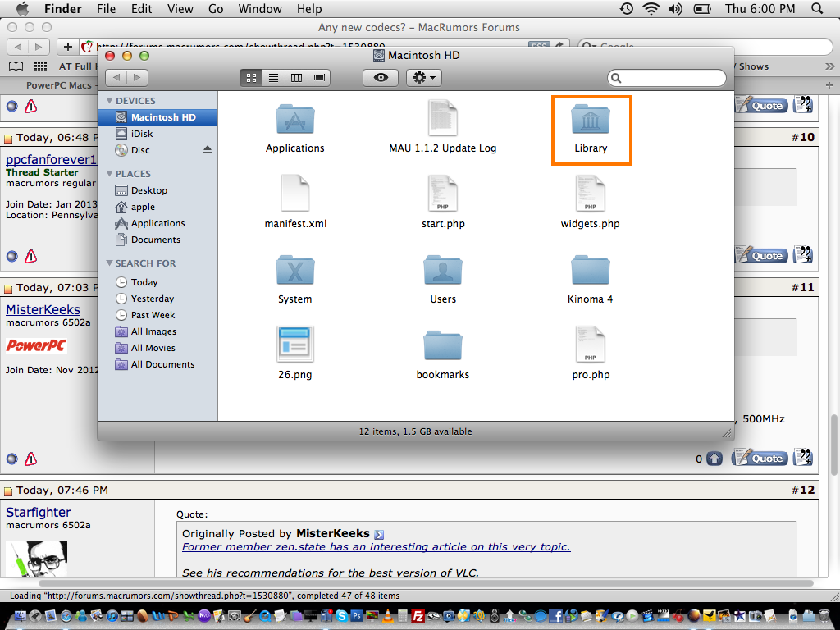Open the Window menu
Screen dimensions: 840x630
260,8
